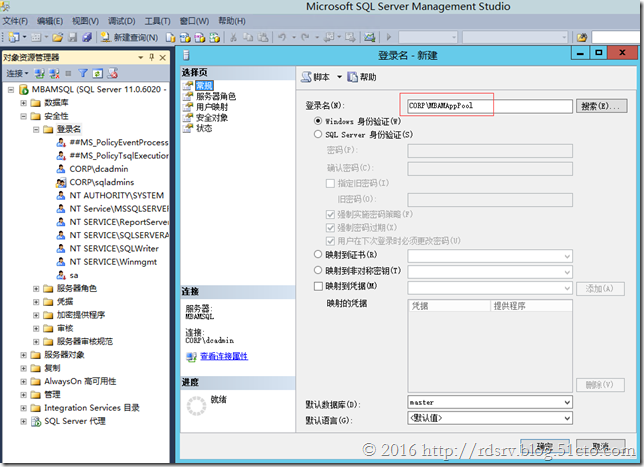644x467 pixels.
Task: Click the Refresh icon in Object Explorer toolbar
Action: click(x=97, y=74)
